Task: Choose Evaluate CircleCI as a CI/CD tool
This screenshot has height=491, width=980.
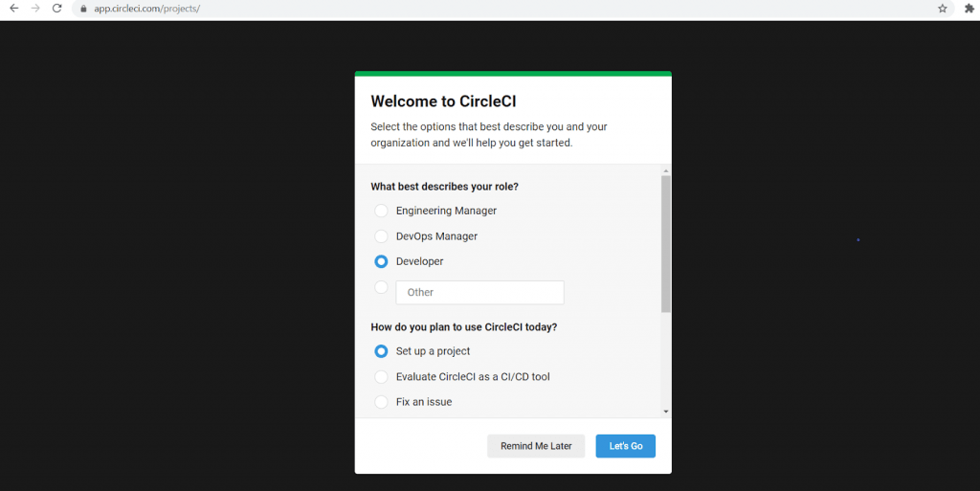Action: tap(381, 377)
